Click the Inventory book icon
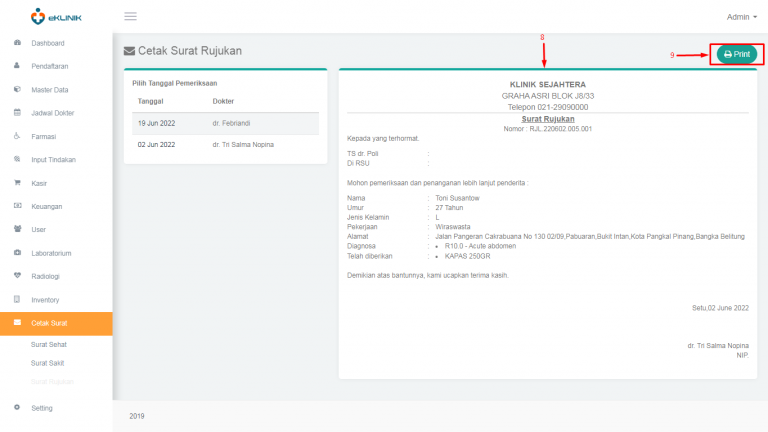 (17, 299)
